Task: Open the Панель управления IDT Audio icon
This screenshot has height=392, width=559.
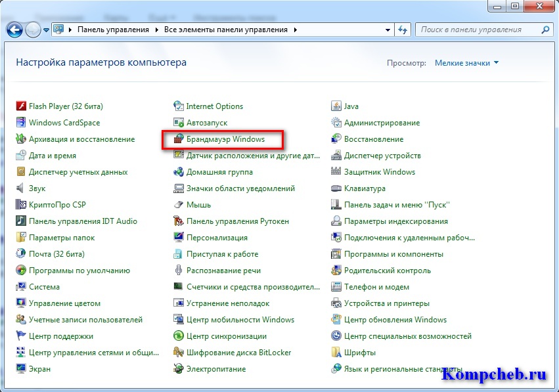Action: coord(21,221)
